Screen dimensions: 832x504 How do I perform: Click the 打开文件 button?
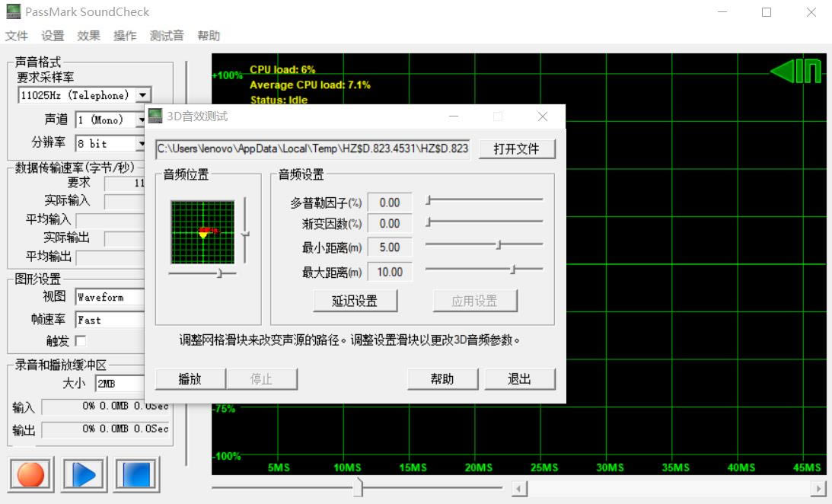(517, 149)
